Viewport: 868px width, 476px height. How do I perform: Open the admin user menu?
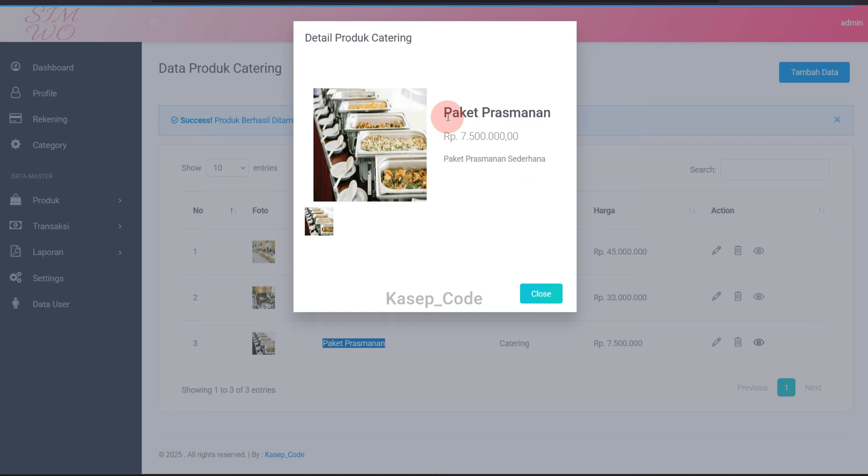point(851,23)
